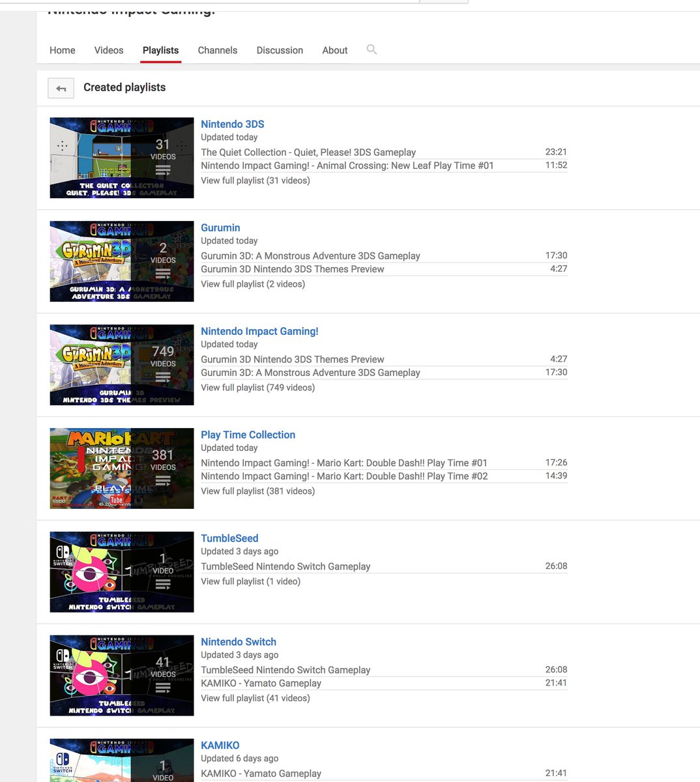Go to the Channels tab
Screen dimensions: 700x782
(x=218, y=50)
